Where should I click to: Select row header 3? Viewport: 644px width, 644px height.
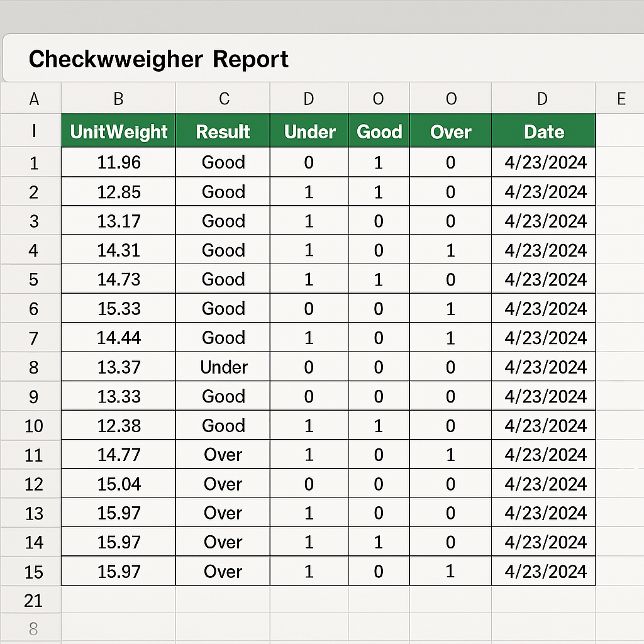coord(31,221)
